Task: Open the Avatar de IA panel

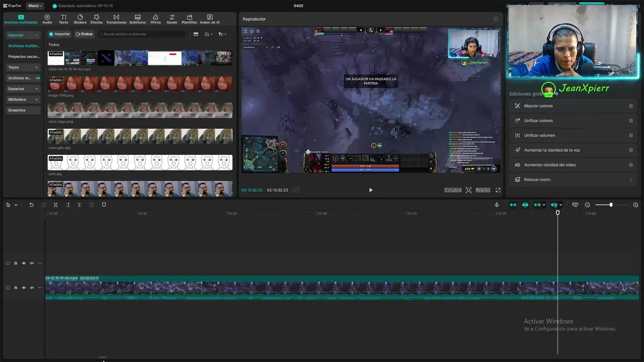Action: (x=210, y=19)
